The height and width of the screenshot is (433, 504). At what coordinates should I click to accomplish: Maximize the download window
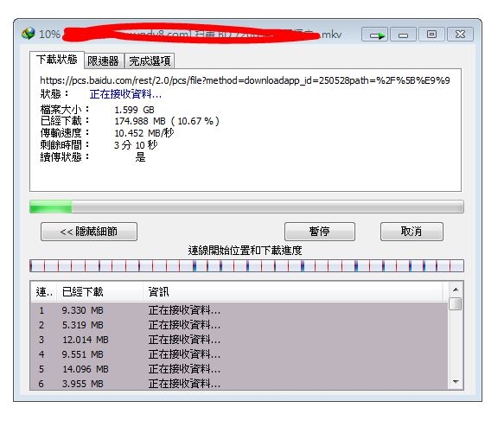(431, 34)
